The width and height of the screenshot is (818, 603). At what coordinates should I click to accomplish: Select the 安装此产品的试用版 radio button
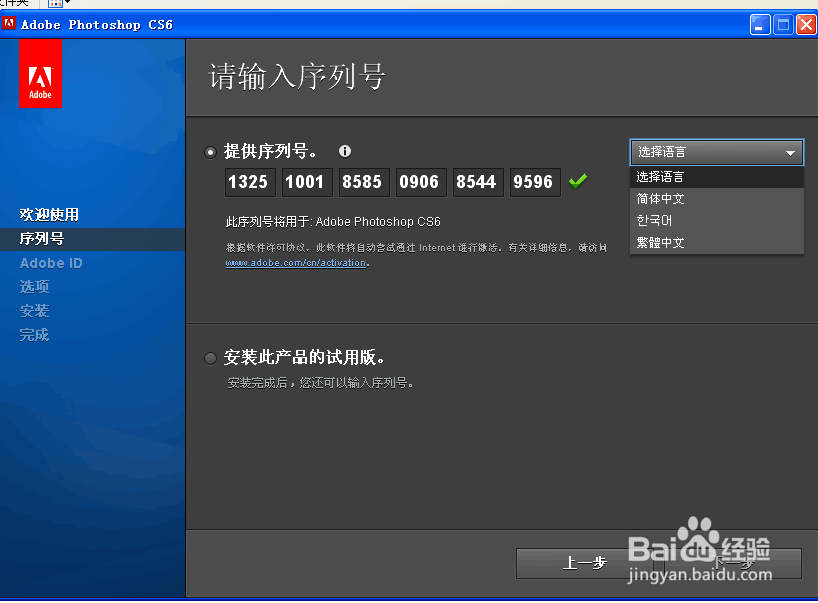point(210,358)
